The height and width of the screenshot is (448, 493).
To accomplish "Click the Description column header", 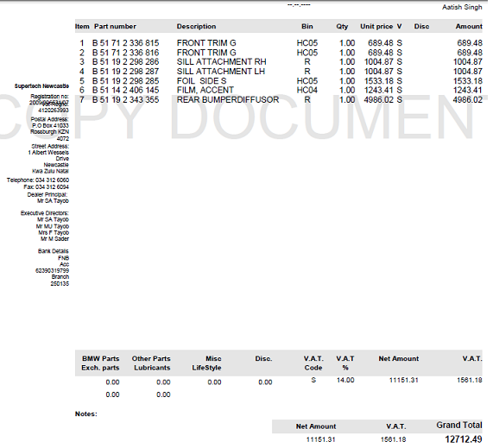I will (196, 27).
